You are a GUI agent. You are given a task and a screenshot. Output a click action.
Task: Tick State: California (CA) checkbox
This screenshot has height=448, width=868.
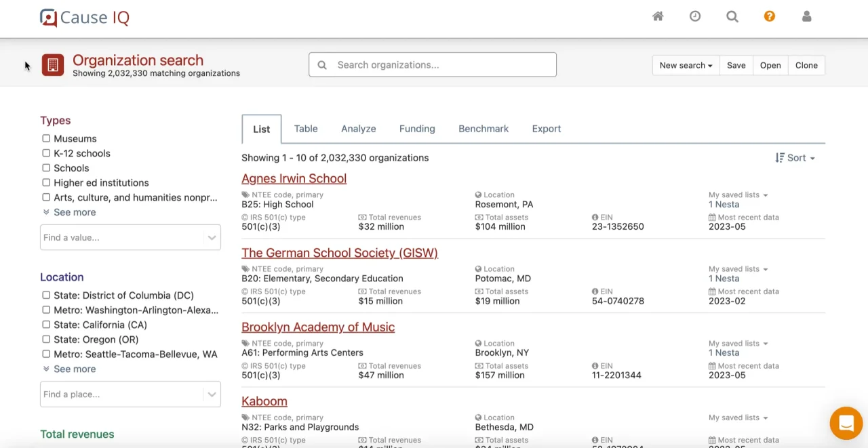pyautogui.click(x=46, y=325)
